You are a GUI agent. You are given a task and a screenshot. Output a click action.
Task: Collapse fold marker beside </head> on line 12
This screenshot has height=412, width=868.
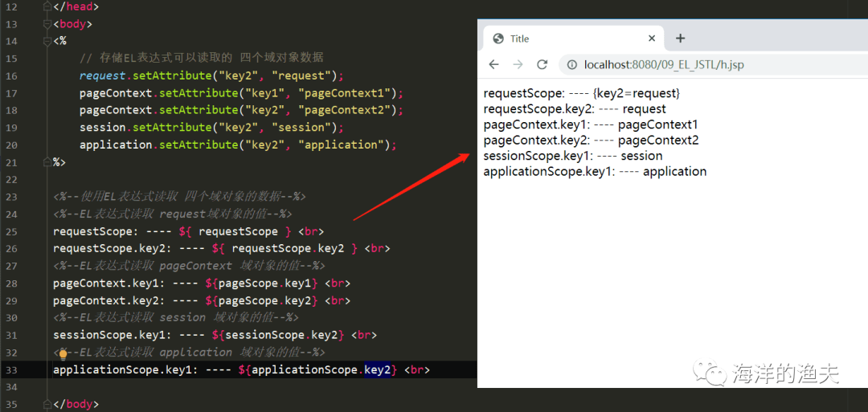pos(47,6)
